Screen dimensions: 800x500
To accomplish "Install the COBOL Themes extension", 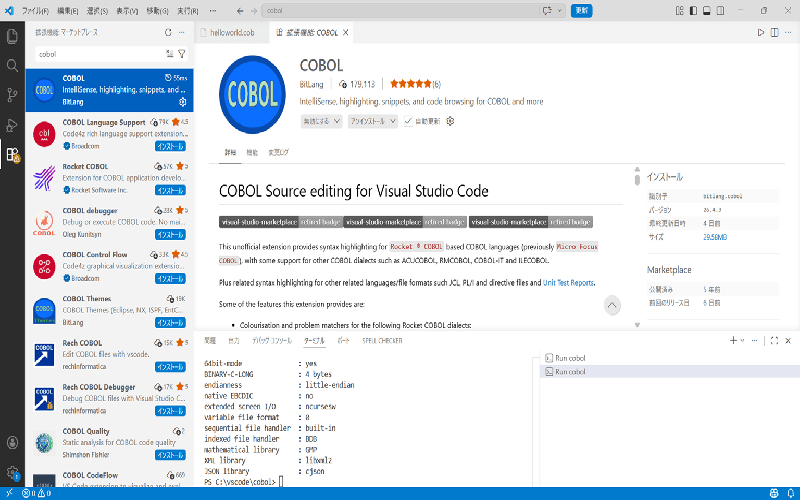I will click(x=170, y=323).
